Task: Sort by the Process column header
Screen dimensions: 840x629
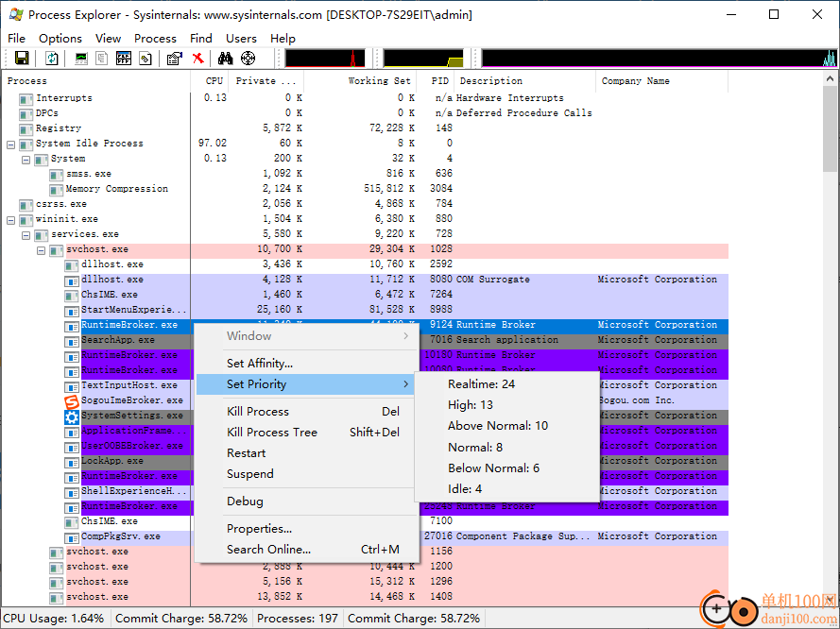Action: click(x=95, y=81)
